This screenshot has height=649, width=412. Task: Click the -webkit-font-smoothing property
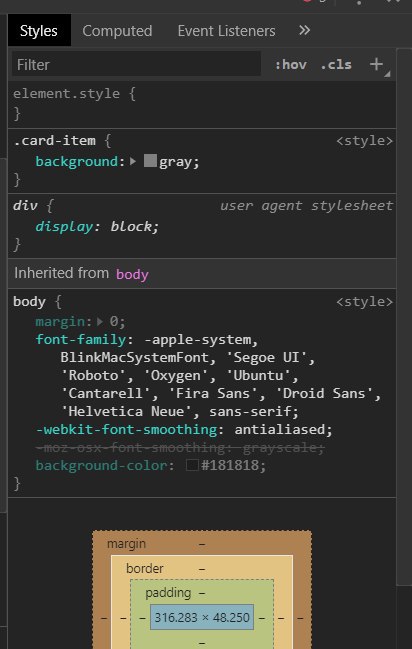[x=127, y=429]
